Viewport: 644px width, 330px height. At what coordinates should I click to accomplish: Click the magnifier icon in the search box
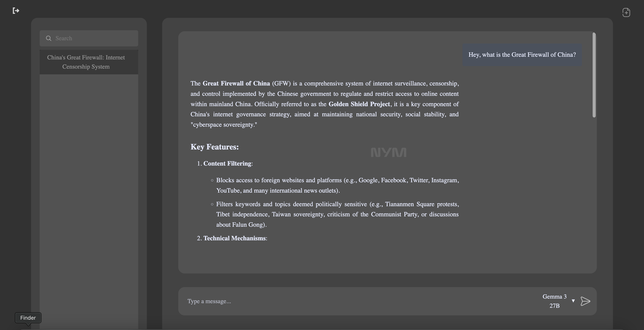coord(49,38)
